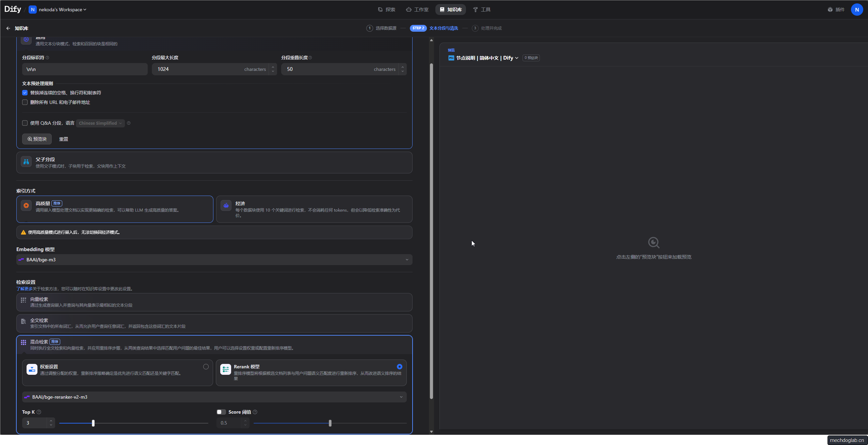Click the 向量检索 grid icon
Image resolution: width=868 pixels, height=445 pixels.
point(23,300)
